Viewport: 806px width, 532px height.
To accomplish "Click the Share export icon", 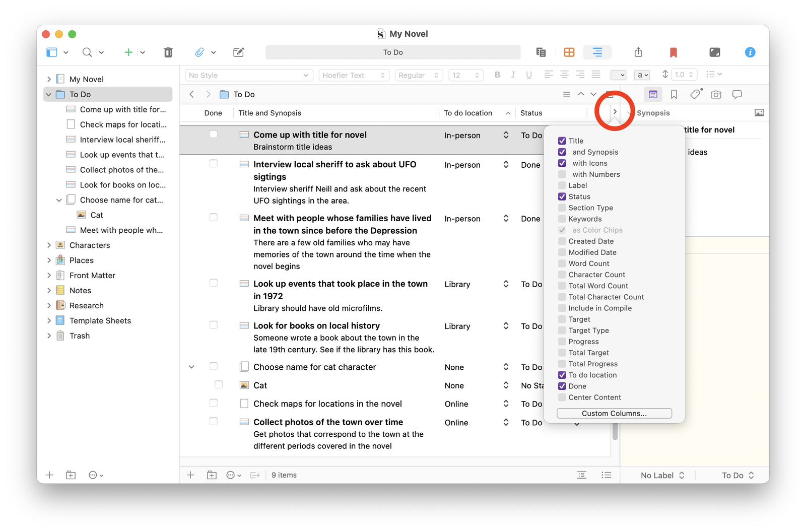I will click(x=638, y=52).
